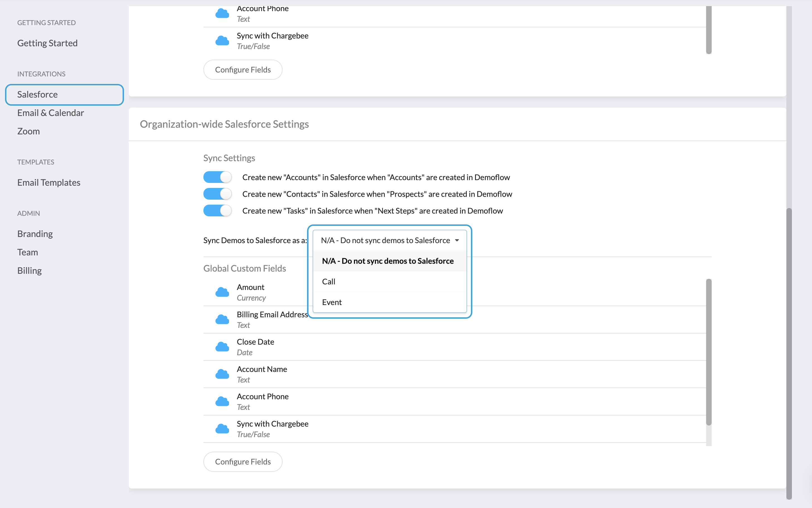The height and width of the screenshot is (508, 812).
Task: Choose Event option in sync dropdown
Action: click(x=390, y=302)
